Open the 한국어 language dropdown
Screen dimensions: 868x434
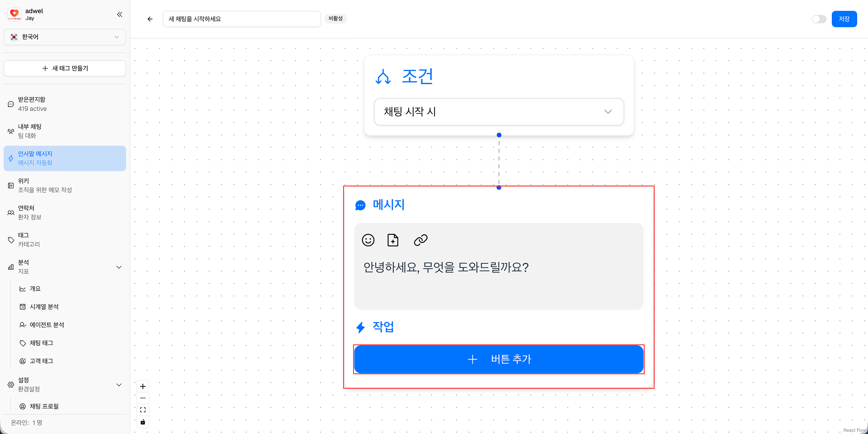pos(65,37)
